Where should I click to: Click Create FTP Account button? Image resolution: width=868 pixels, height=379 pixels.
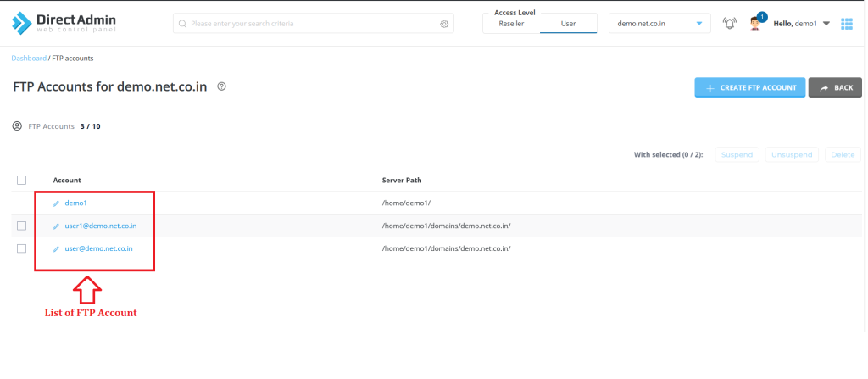click(750, 87)
